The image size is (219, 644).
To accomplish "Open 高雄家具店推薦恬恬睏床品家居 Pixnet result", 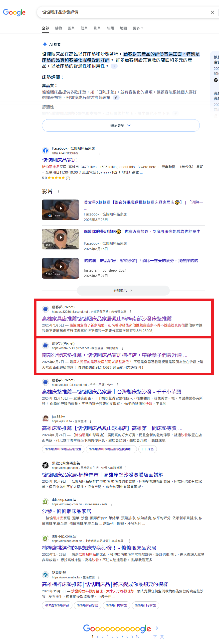I will tap(107, 319).
